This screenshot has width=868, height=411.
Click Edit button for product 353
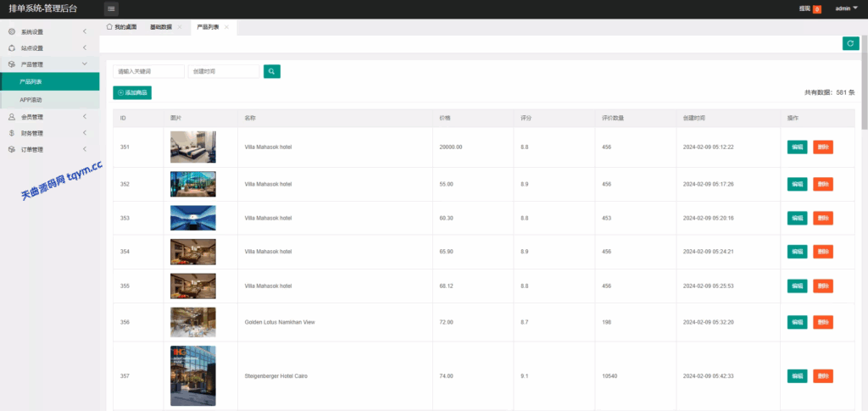point(797,218)
